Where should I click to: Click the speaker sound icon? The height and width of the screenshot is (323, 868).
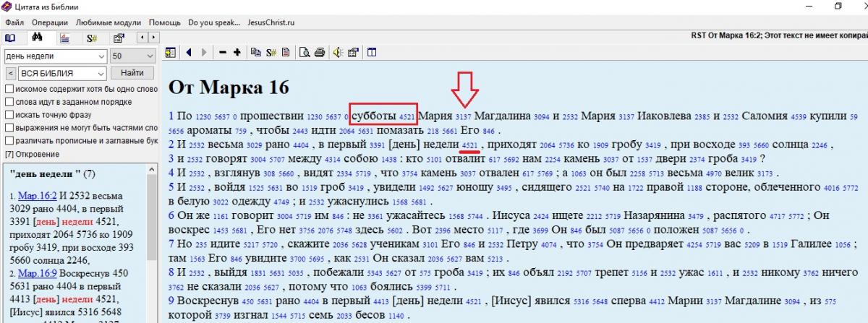pos(337,52)
